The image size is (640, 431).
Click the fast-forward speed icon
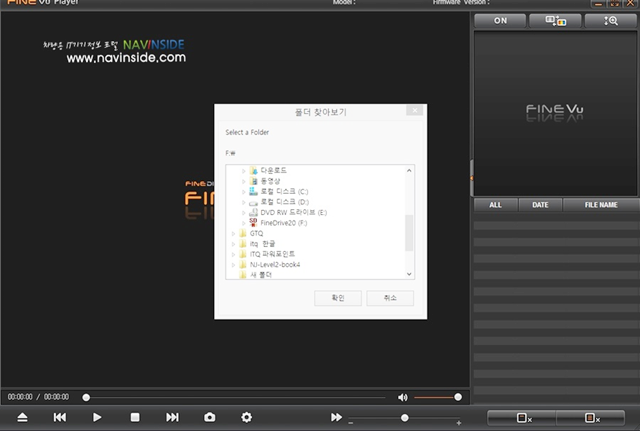click(x=336, y=417)
